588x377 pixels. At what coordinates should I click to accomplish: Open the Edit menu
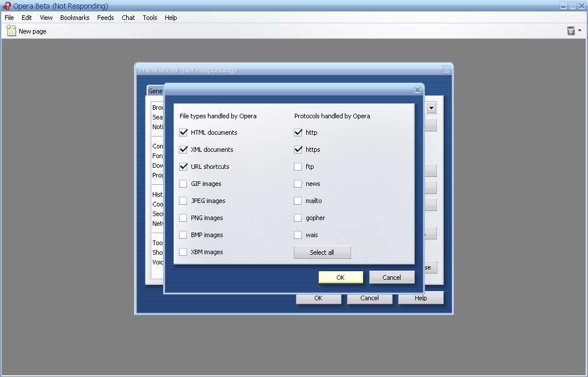point(27,18)
